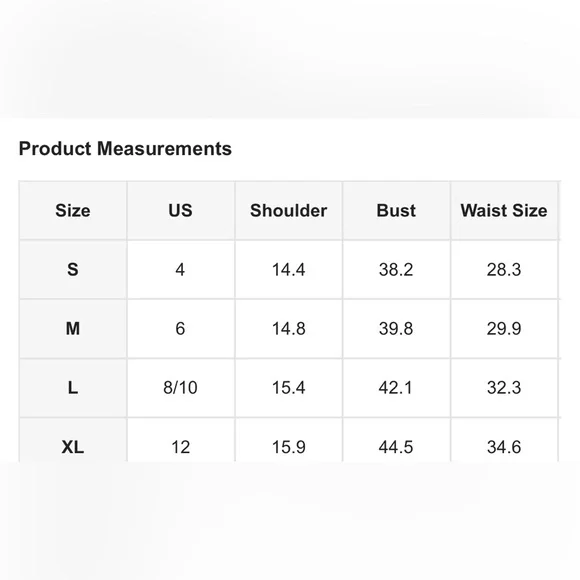Select the XL size row label
The image size is (580, 580).
pos(73,440)
